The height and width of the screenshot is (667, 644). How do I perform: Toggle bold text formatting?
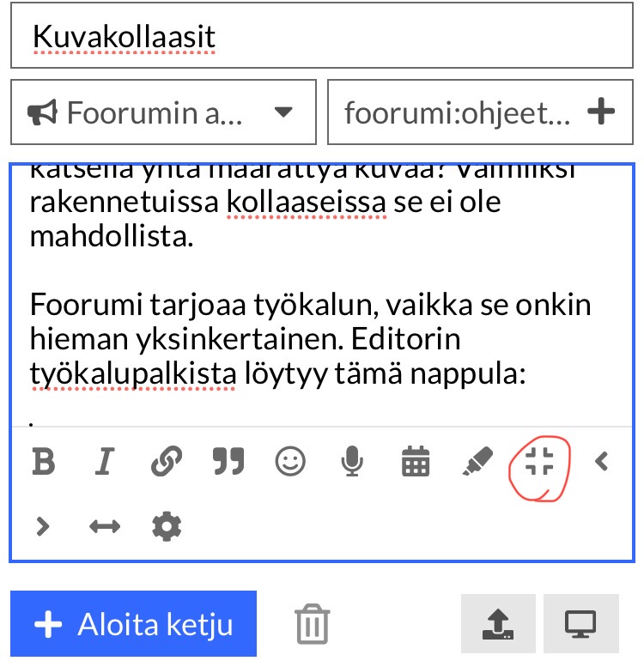point(43,463)
